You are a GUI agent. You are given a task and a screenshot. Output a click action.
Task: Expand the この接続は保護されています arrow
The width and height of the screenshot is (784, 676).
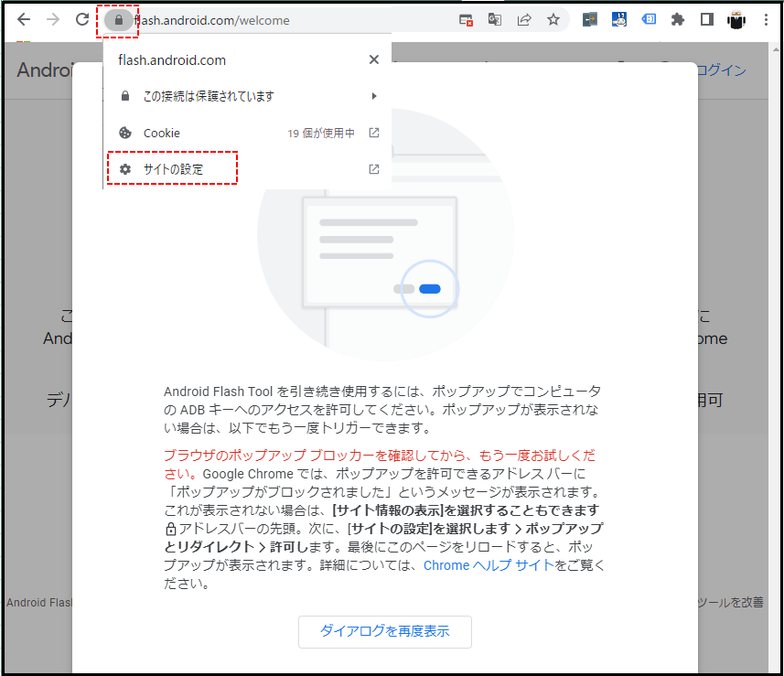tap(373, 96)
